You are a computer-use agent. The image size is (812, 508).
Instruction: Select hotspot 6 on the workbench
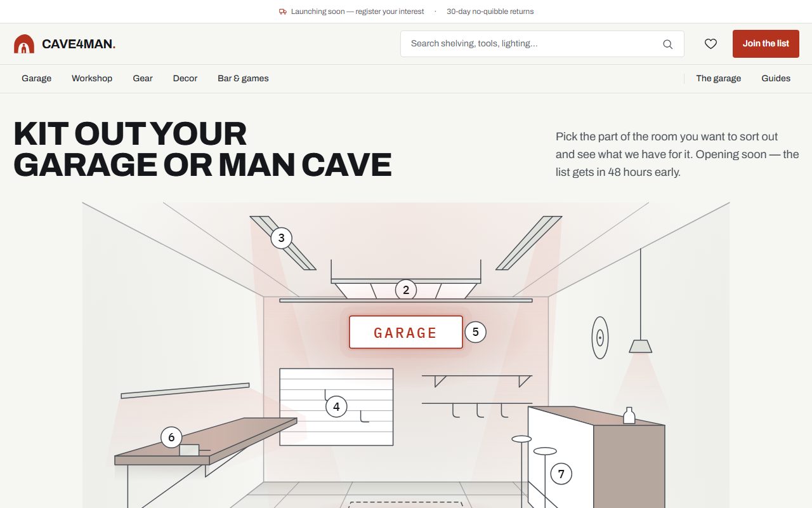pos(171,438)
